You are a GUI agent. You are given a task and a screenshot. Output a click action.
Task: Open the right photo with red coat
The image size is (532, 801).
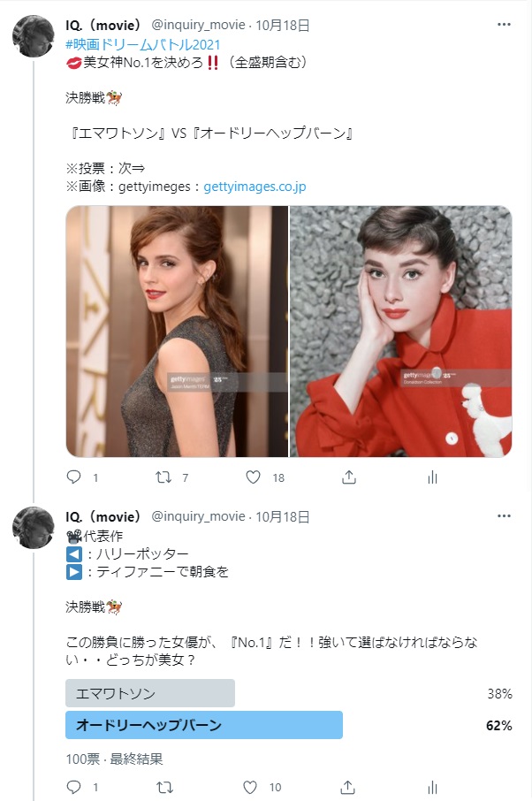[401, 331]
